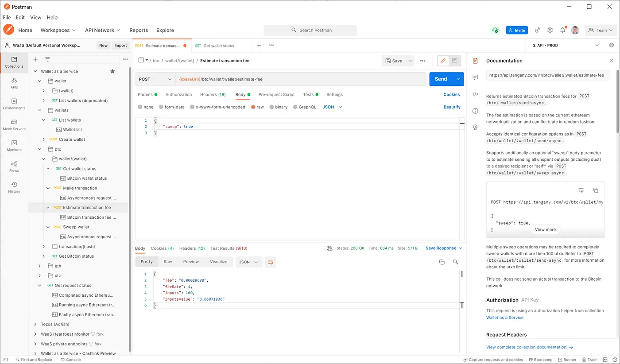Image resolution: width=620 pixels, height=364 pixels.
Task: Select the none body type radio
Action: coord(140,107)
